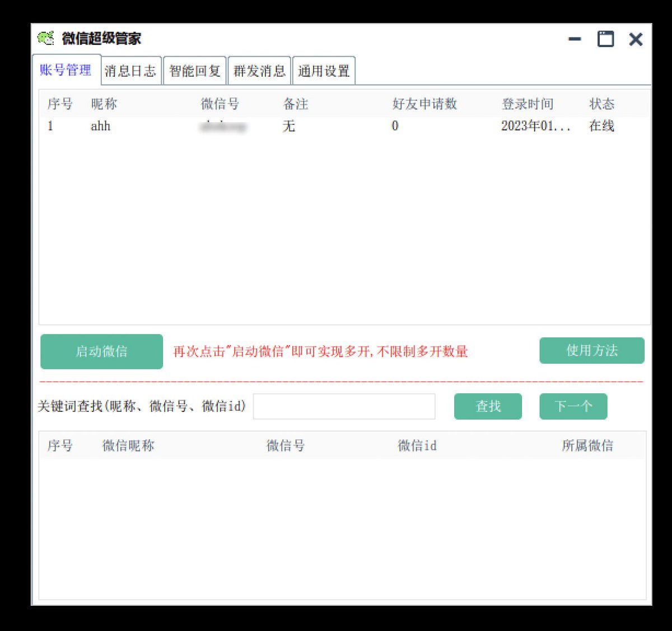Minimize the 微信超级管家 window

[x=575, y=39]
